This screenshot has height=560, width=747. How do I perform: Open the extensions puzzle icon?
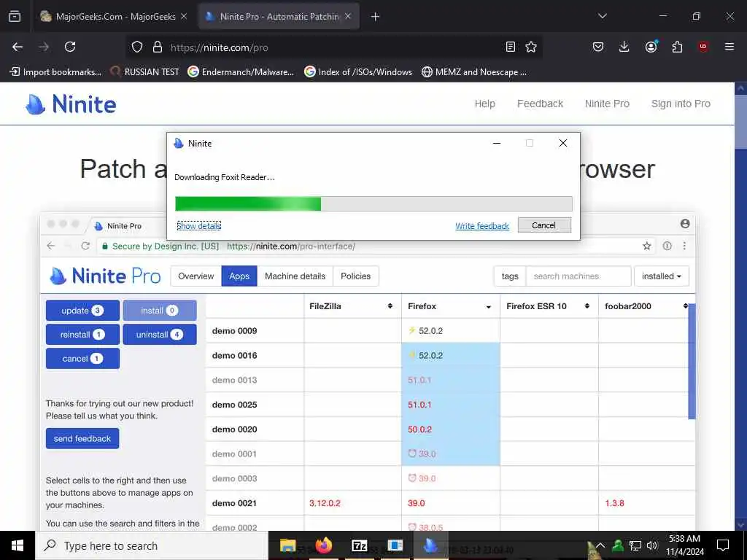coord(677,47)
